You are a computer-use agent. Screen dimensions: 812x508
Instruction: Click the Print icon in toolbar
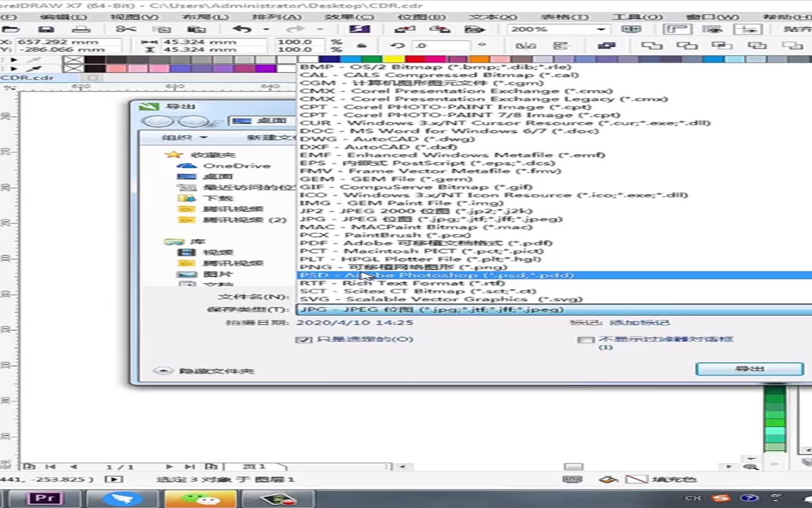(81, 29)
